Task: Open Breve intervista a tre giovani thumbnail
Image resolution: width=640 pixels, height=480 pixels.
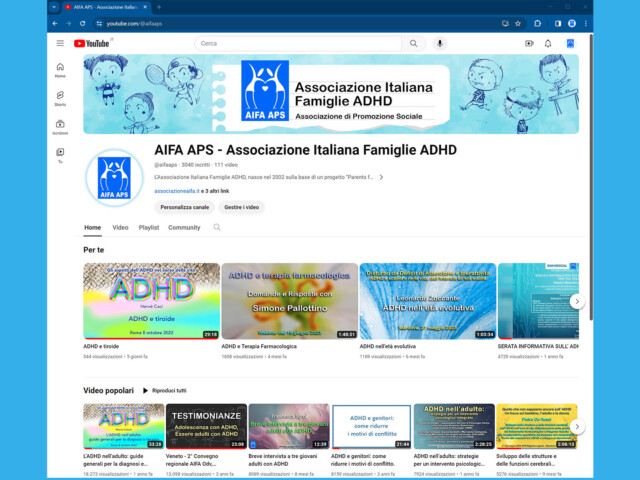Action: pyautogui.click(x=289, y=427)
